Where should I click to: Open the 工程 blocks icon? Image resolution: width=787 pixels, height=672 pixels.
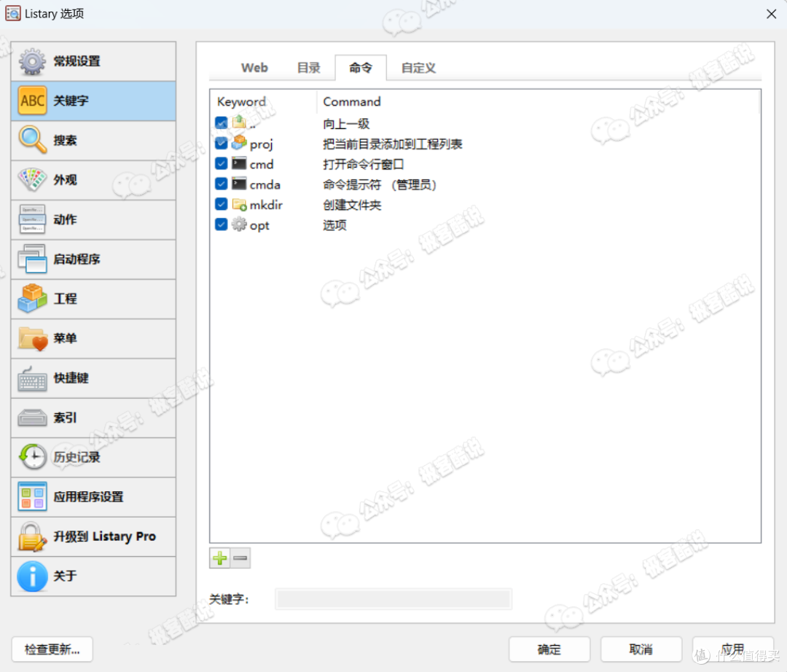pos(32,299)
